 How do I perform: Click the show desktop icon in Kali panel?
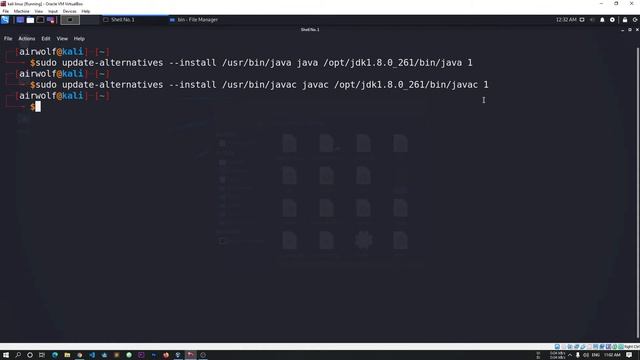tap(20, 20)
